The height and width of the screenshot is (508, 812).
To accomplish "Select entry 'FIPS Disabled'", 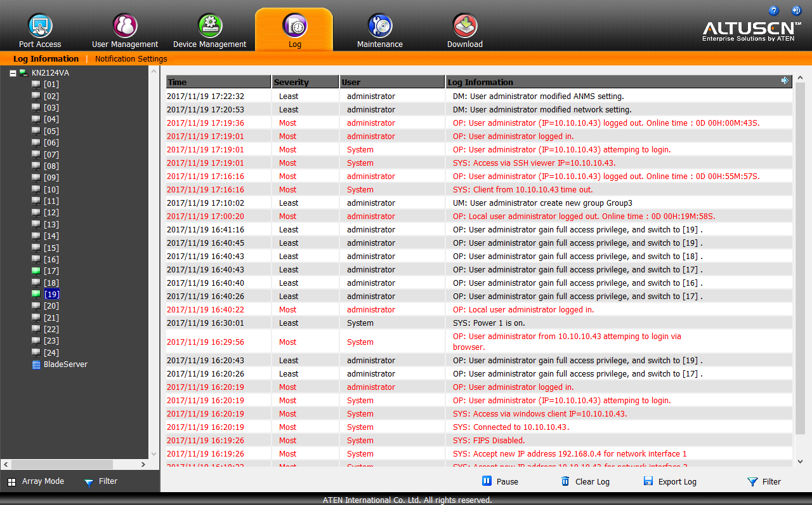I will point(479,441).
